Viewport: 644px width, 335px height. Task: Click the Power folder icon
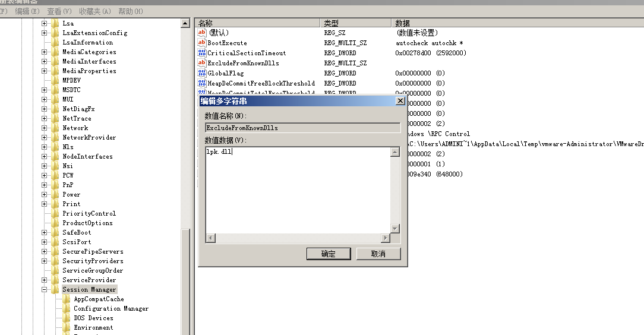tap(55, 194)
